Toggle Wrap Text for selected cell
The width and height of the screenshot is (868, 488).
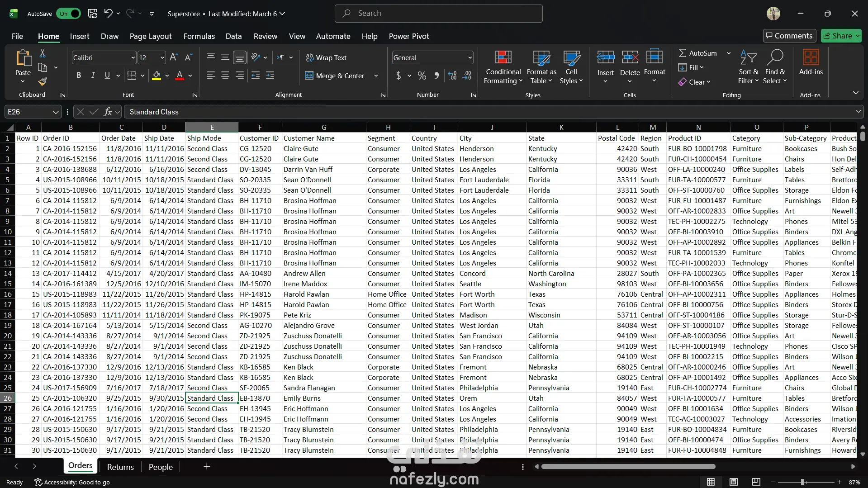[326, 58]
